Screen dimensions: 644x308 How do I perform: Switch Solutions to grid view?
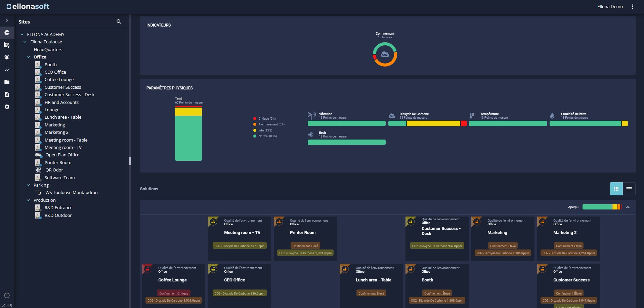click(616, 189)
